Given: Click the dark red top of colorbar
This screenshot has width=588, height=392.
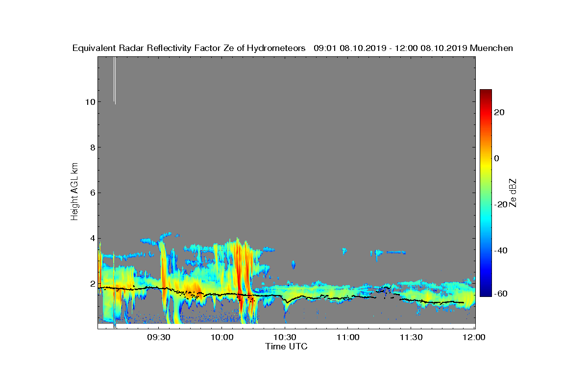Looking at the screenshot, I should point(486,92).
